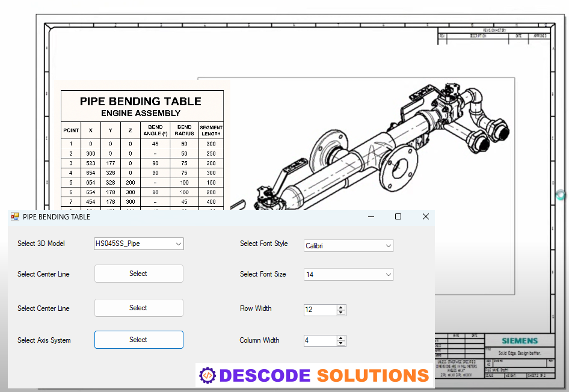Click the highlighted Select Axis System button

138,340
